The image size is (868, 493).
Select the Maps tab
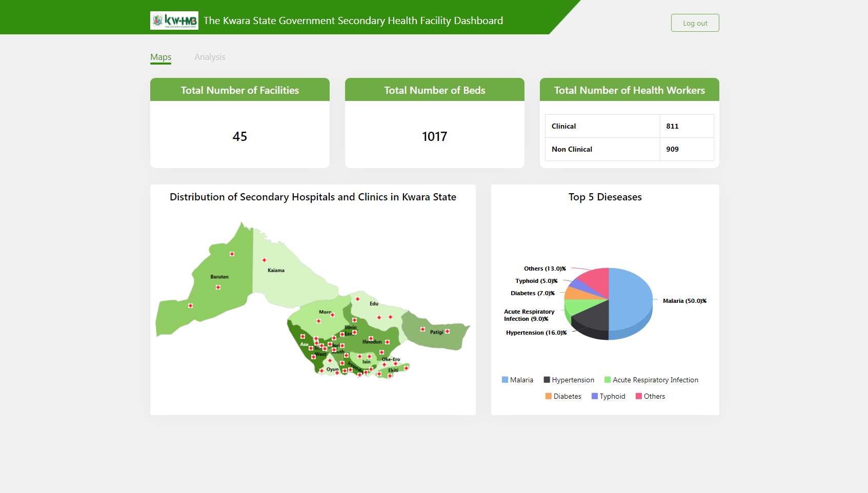pos(161,57)
